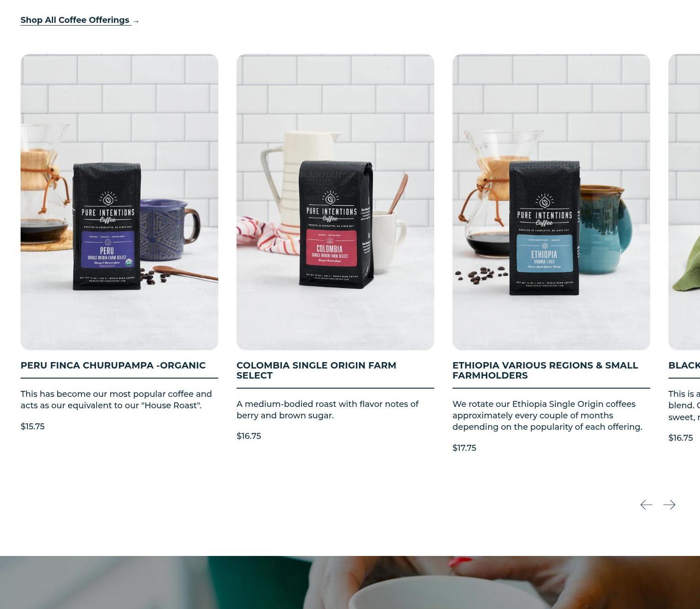Click the $17.75 Ethiopia price
The width and height of the screenshot is (700, 609).
tap(464, 448)
